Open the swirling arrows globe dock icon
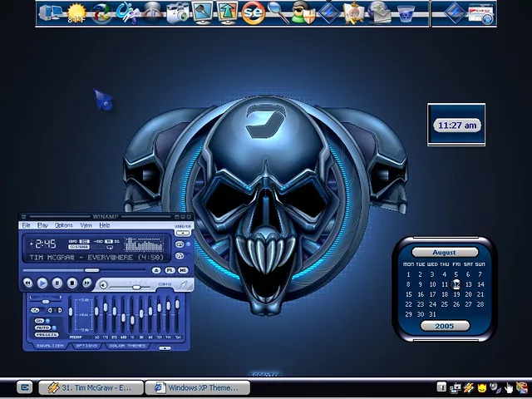This screenshot has width=532, height=399. (x=101, y=13)
